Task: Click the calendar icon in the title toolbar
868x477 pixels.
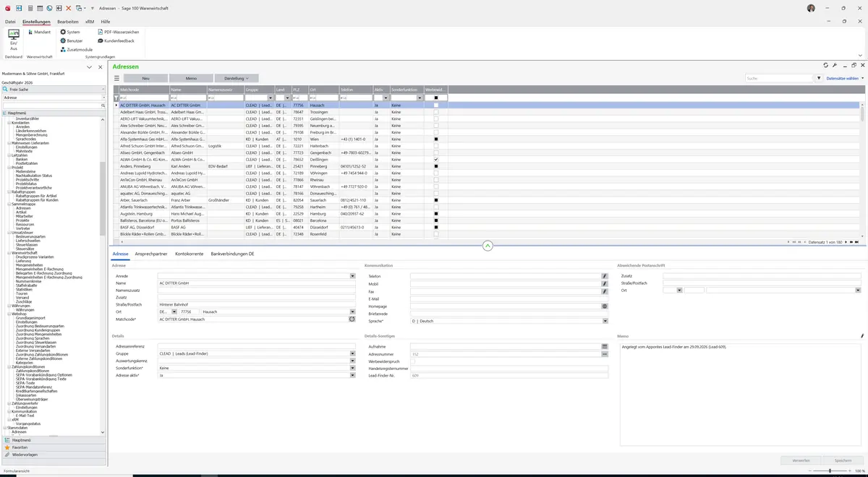Action: coord(39,8)
